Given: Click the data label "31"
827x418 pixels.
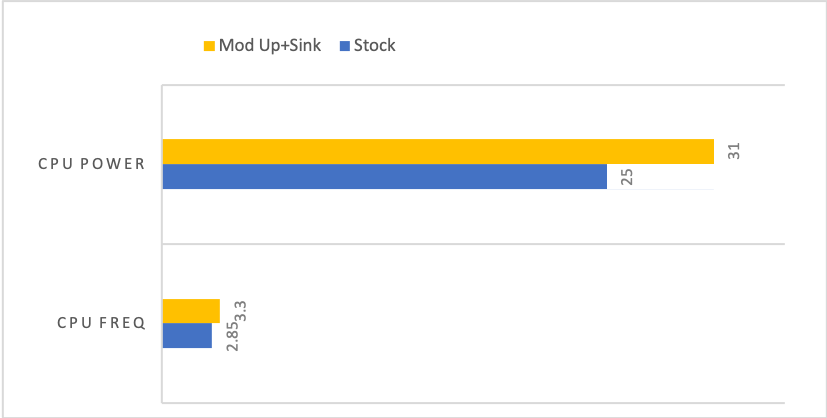Looking at the screenshot, I should [x=733, y=151].
